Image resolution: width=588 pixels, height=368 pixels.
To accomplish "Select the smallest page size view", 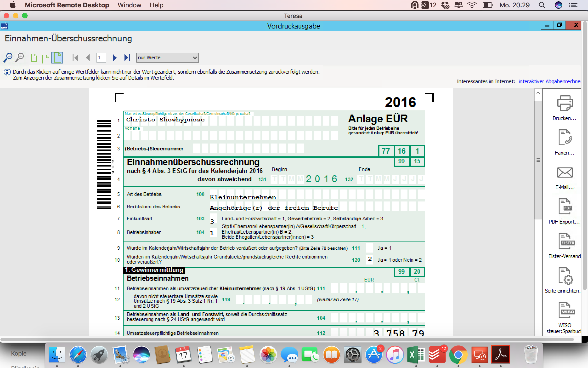I will [x=34, y=58].
